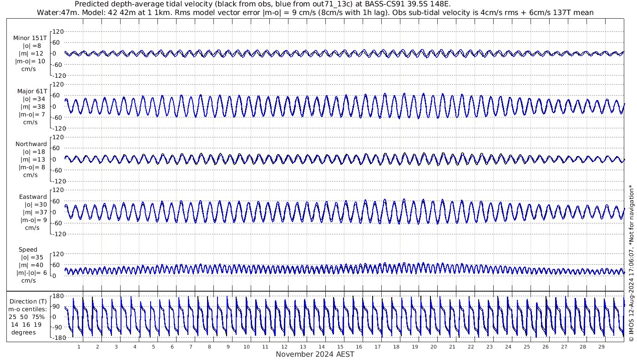The image size is (637, 364).
Task: Click the '|o| =34' value in Major panel
Action: 34,99
